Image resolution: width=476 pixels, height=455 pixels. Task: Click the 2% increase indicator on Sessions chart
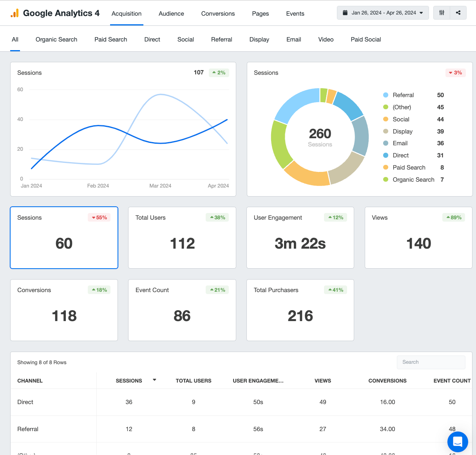(219, 72)
